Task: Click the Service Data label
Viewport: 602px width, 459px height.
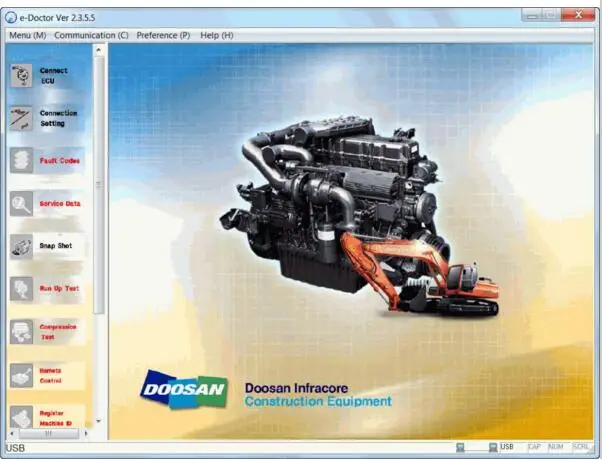Action: [x=60, y=203]
